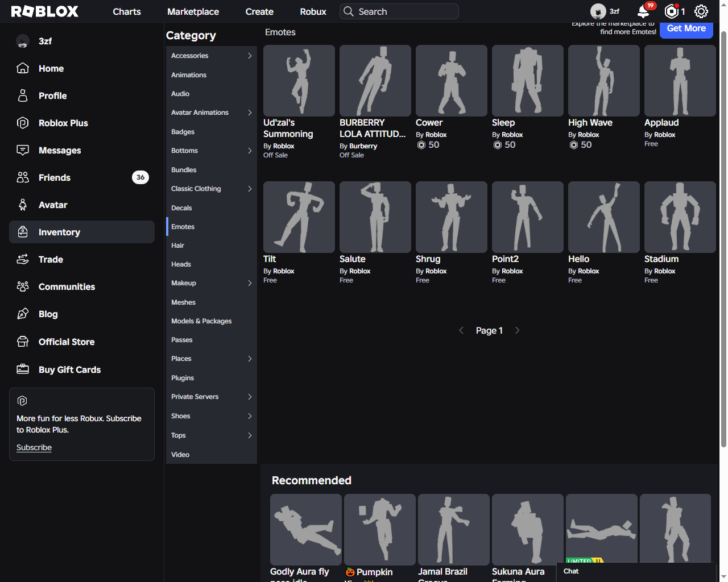Expand the Private Servers category

(x=250, y=397)
